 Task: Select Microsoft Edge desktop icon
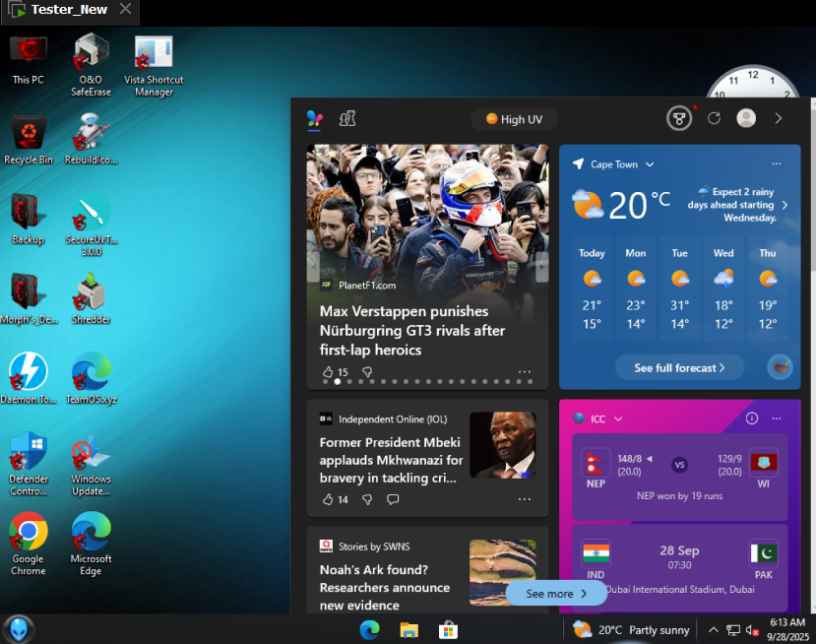pos(92,544)
